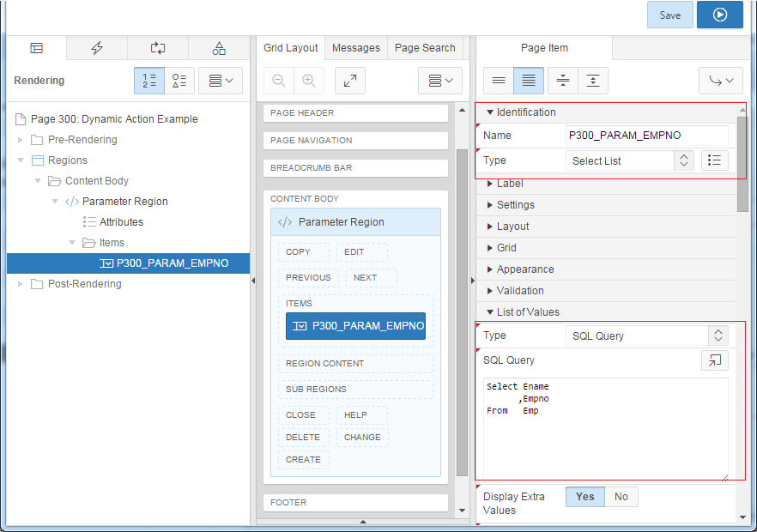Collapse the List of Values group

[x=489, y=312]
